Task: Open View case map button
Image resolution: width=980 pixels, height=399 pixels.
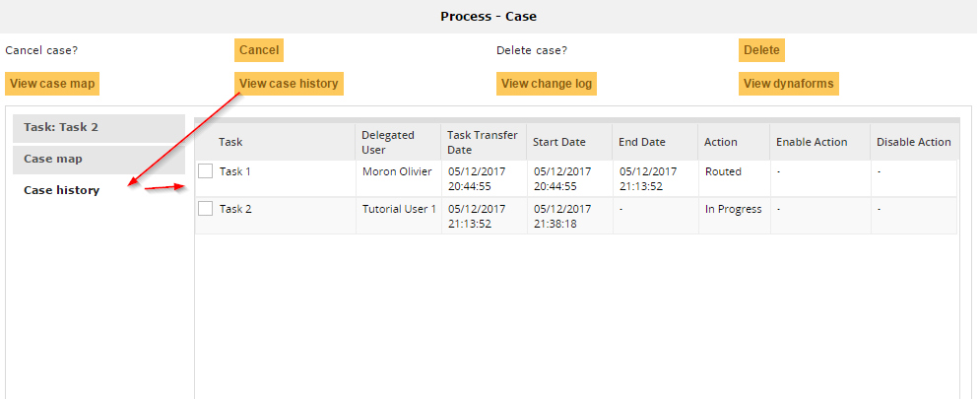Action: 52,84
